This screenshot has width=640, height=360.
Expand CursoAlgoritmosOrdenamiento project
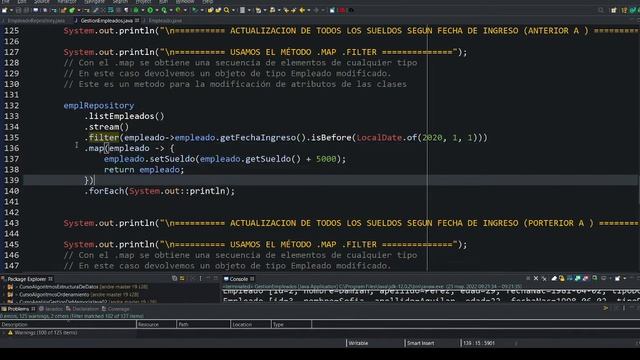pyautogui.click(x=4, y=294)
